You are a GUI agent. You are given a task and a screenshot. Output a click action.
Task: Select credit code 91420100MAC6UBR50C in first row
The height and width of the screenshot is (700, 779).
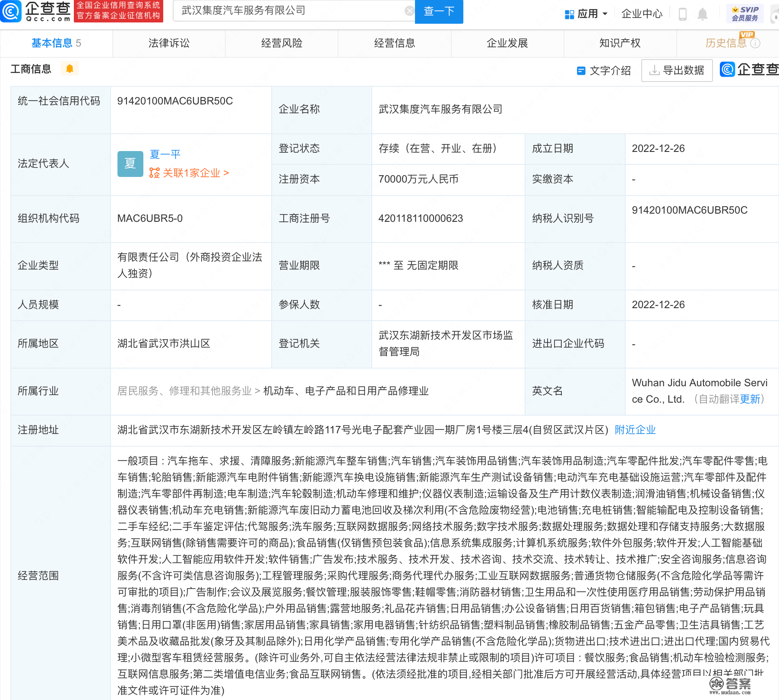(175, 101)
